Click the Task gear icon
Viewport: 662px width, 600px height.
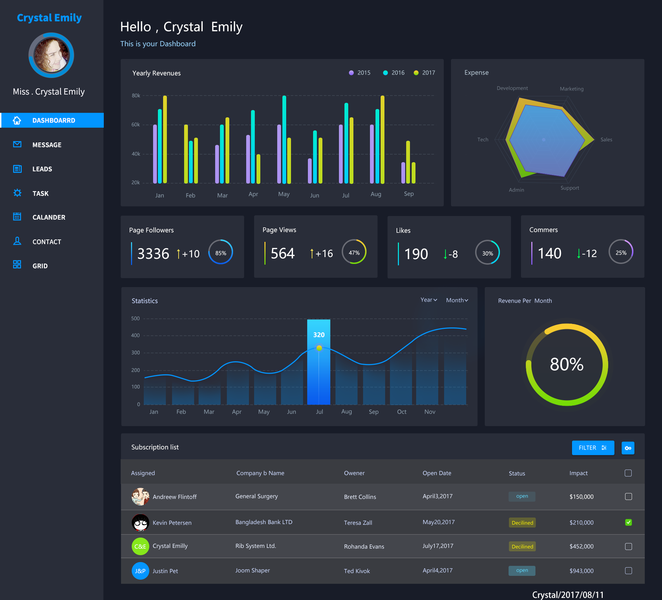coord(17,193)
